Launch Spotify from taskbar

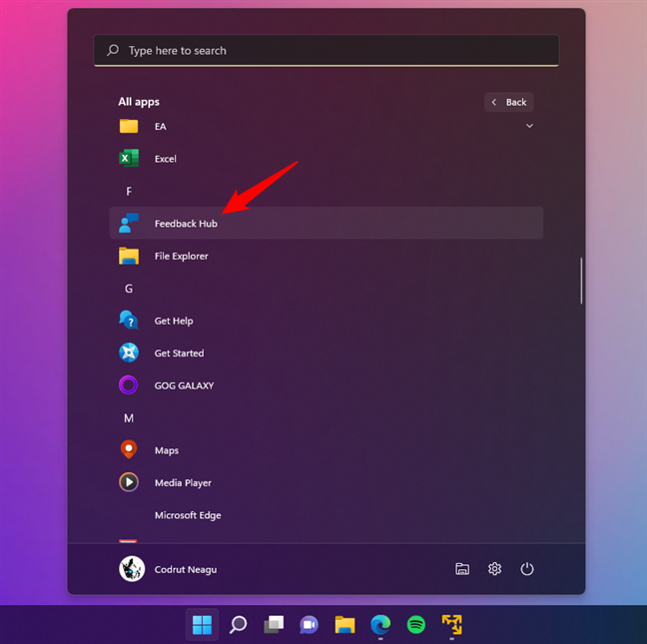coord(416,625)
